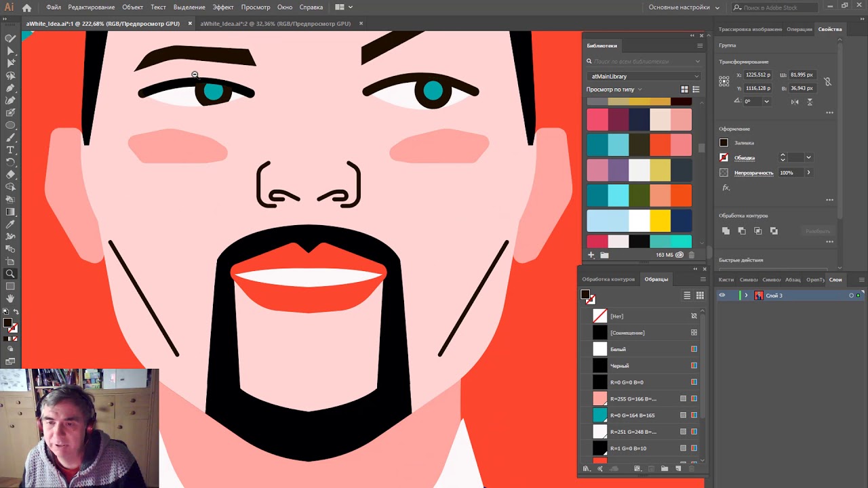
Task: Toggle constrain width and height proportions link
Action: tap(827, 81)
